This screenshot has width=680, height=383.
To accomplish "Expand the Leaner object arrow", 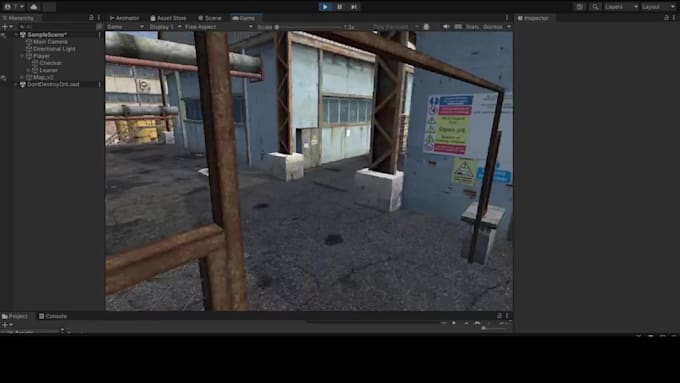I will (28, 70).
